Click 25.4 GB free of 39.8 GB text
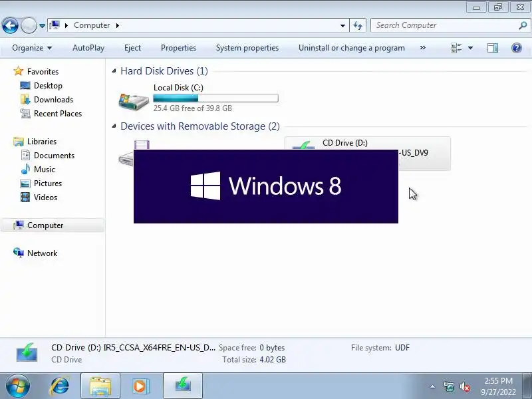Screen dimensions: 532x399 click(x=193, y=108)
